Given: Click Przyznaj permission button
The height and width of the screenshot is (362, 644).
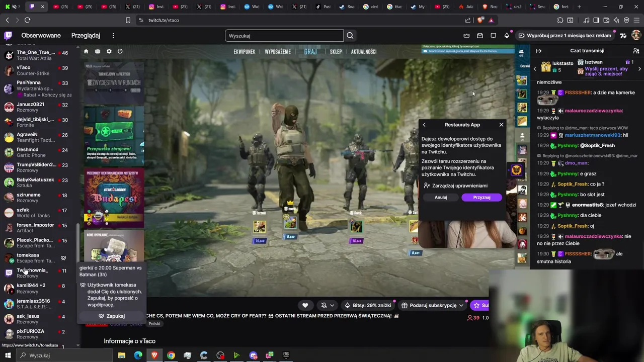Looking at the screenshot, I should point(481,197).
